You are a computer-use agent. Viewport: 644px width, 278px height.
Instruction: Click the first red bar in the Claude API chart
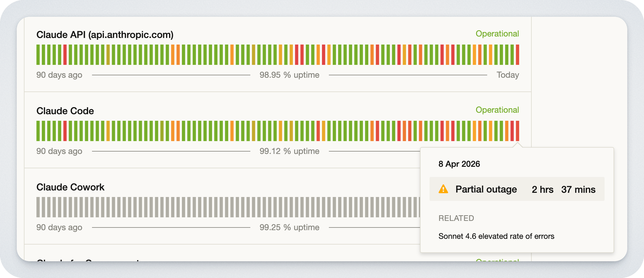[65, 55]
